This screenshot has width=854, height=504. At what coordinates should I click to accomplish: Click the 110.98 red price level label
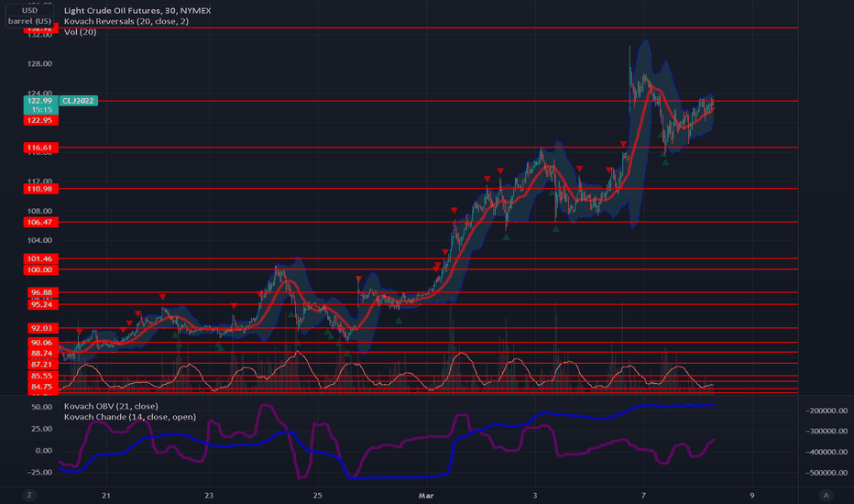point(40,189)
